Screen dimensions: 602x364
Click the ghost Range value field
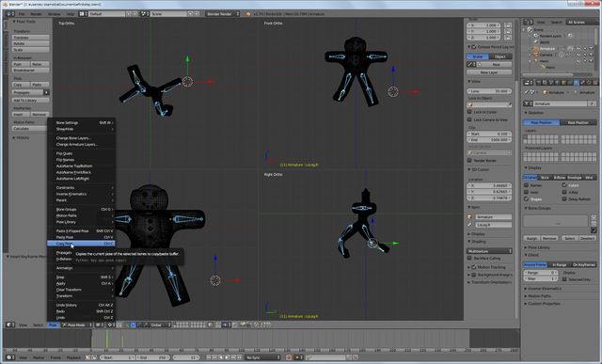540,272
